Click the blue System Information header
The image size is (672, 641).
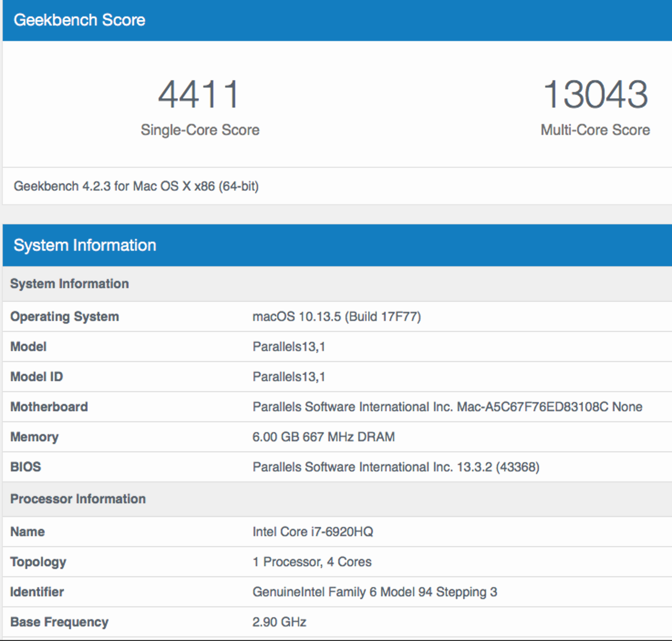85,245
